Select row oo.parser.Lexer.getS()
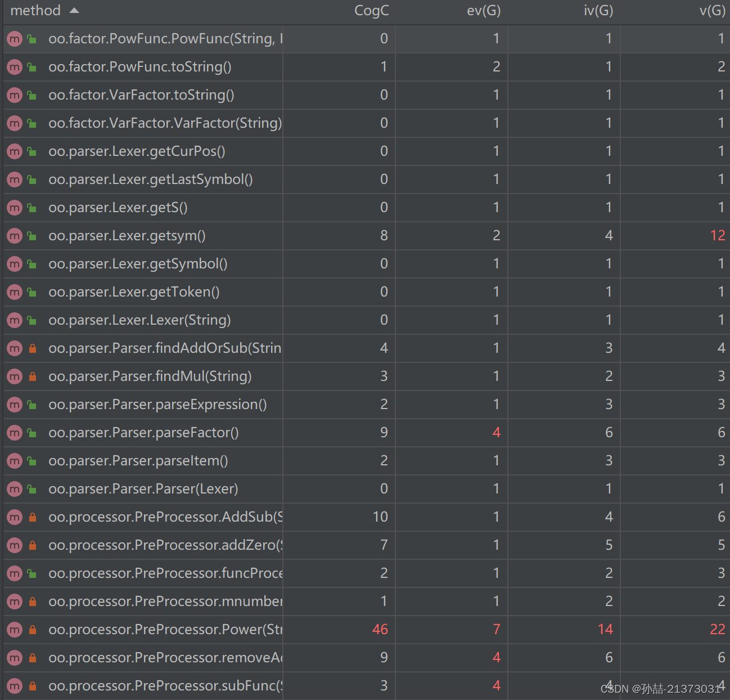 (366, 208)
